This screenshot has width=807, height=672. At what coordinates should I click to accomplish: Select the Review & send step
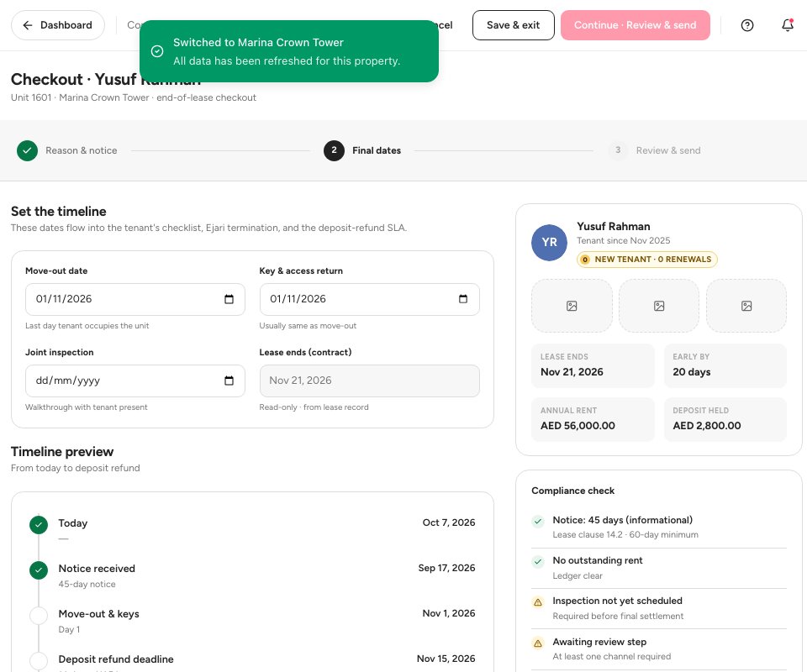(x=654, y=150)
